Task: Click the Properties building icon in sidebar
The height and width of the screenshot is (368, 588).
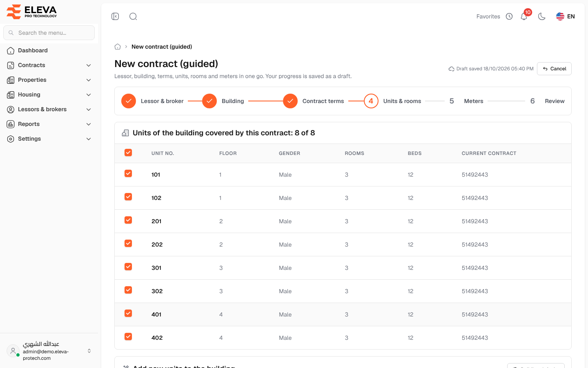Action: [11, 80]
